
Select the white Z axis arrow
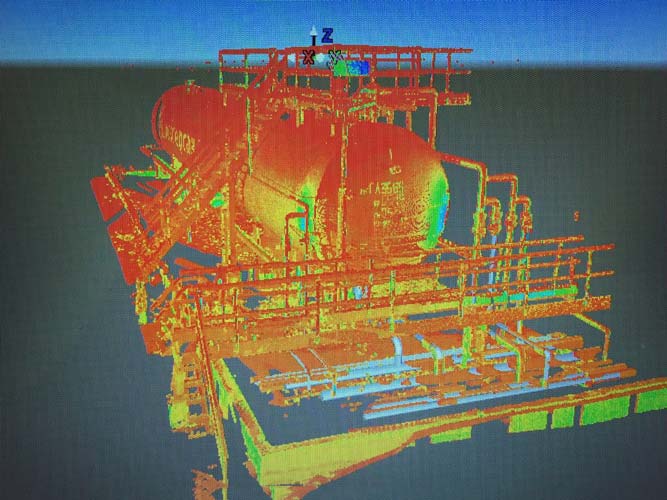(x=313, y=37)
